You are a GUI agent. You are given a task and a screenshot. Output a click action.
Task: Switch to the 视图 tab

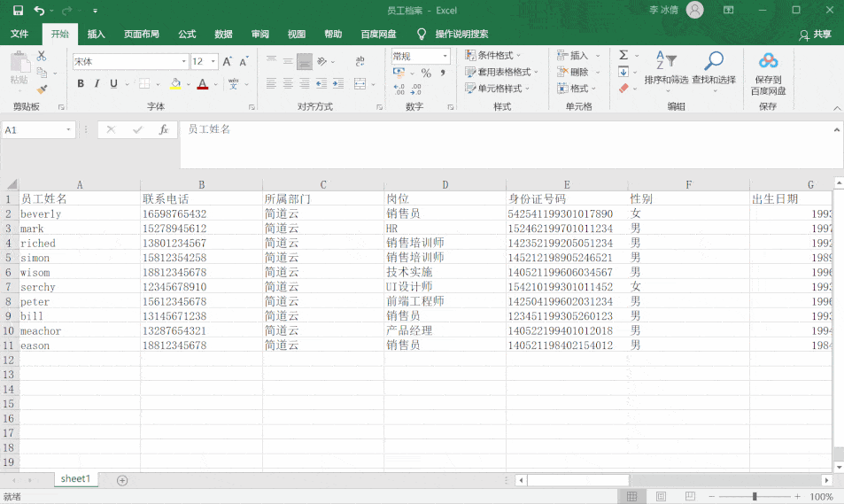297,34
